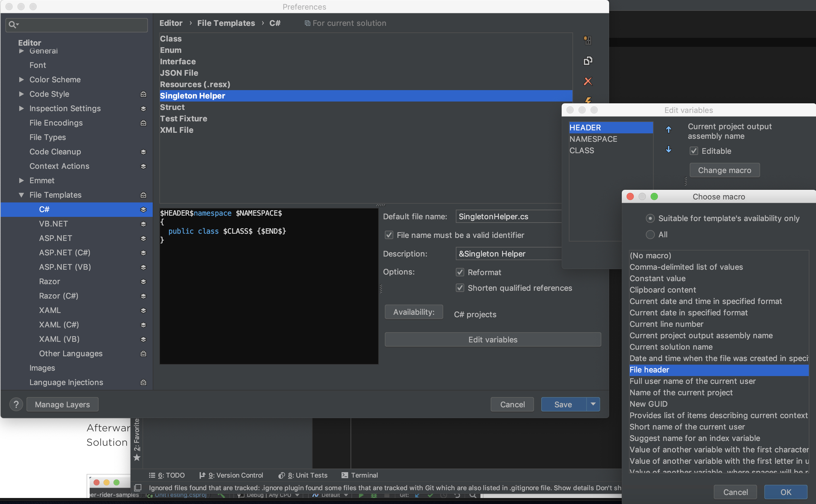Viewport: 816px width, 504px height.
Task: Open the Save button dropdown arrow
Action: pyautogui.click(x=593, y=404)
